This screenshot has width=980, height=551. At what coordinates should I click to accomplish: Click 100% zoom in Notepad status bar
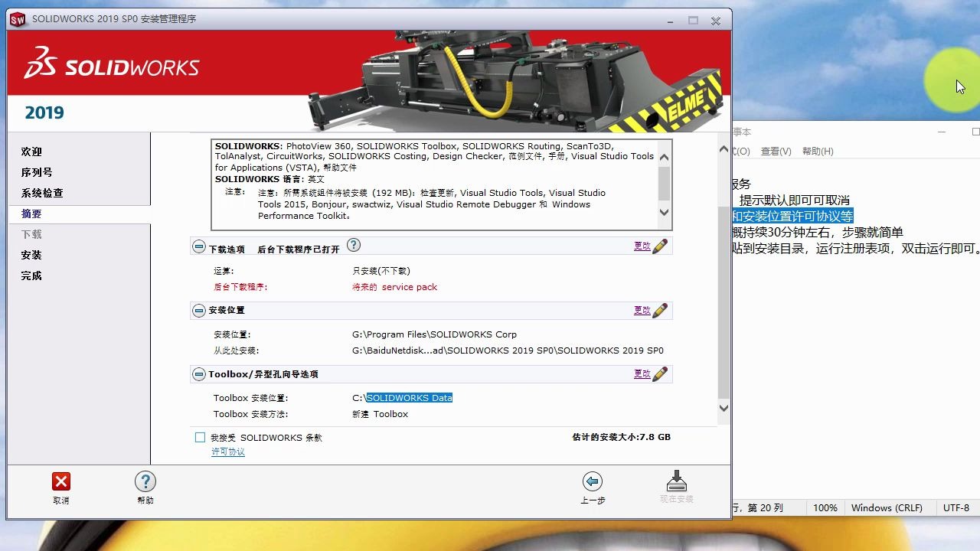[x=825, y=507]
